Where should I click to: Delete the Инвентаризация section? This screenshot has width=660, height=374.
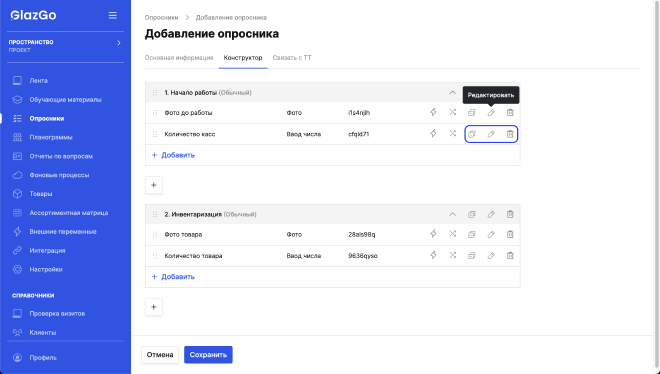coord(510,215)
